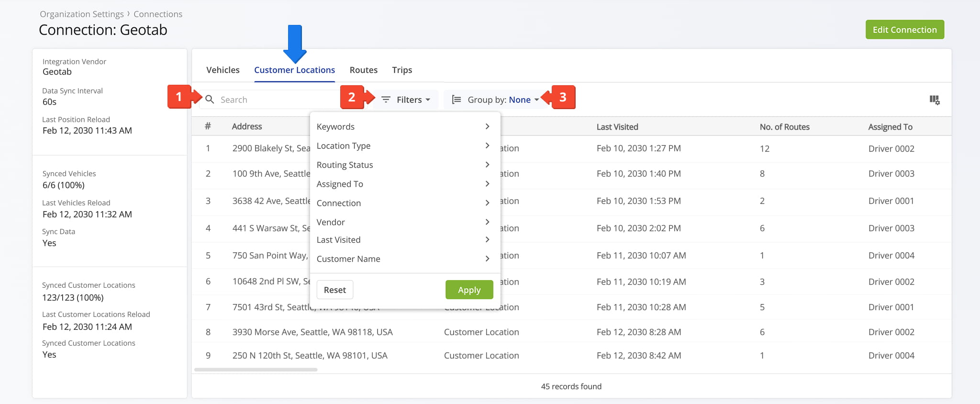
Task: Click Last Customer Locations Reload timestamp
Action: coord(87,327)
